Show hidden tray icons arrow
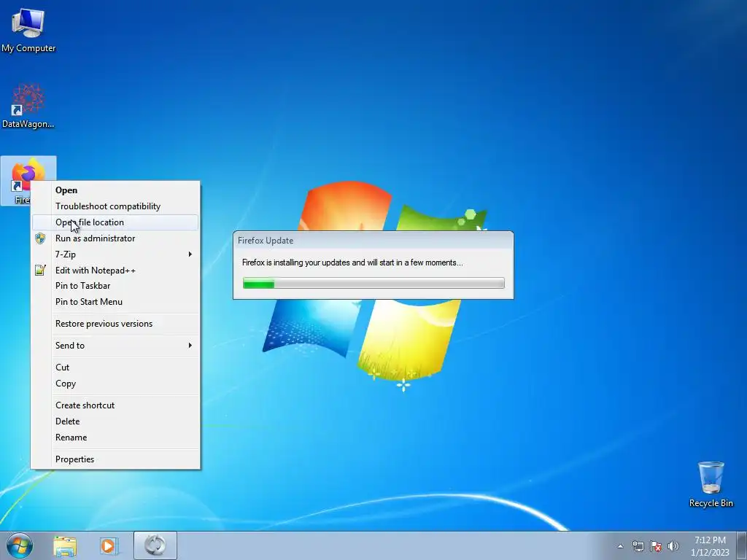This screenshot has height=560, width=747. 620,546
